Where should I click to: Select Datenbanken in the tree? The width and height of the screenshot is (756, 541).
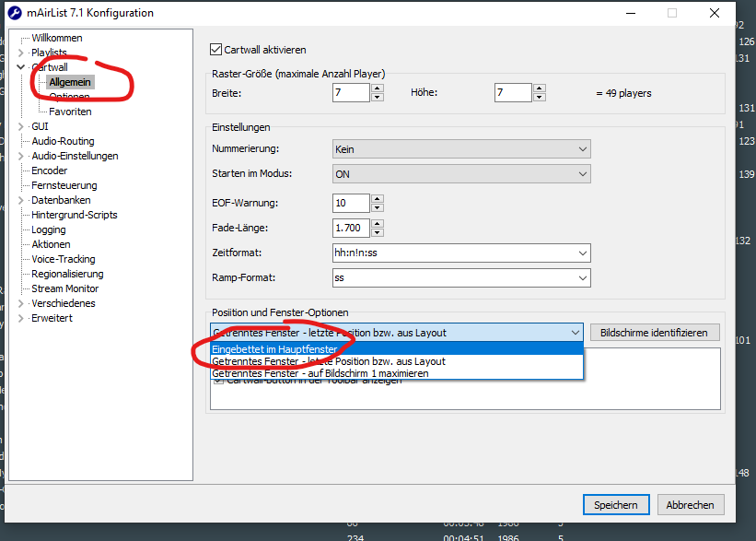[61, 200]
